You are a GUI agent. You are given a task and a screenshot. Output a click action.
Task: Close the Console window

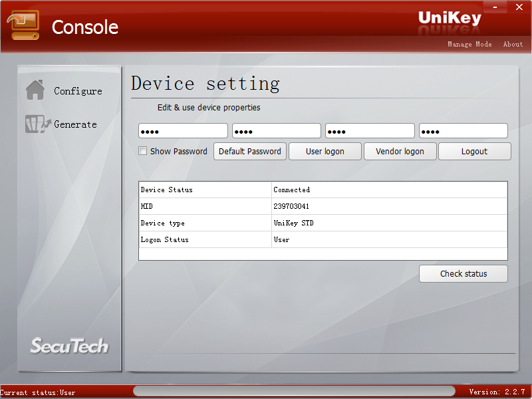[x=519, y=7]
